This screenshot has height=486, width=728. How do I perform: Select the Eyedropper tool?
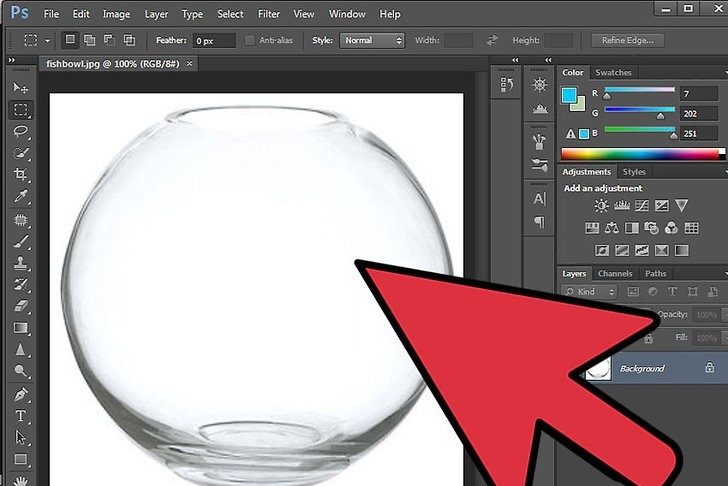20,197
